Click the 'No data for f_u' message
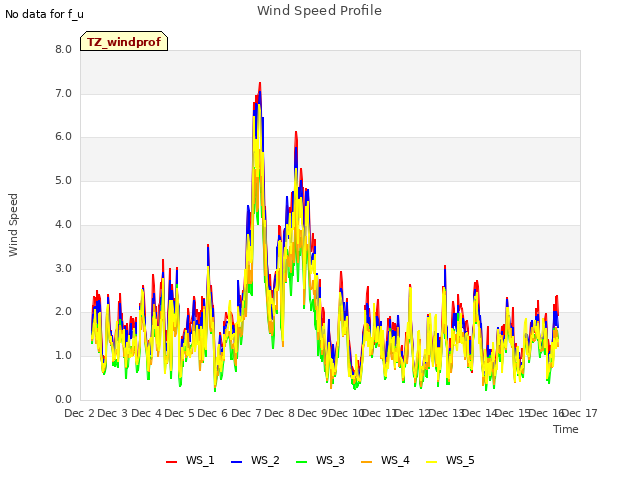Screen dimensions: 640x480 point(44,14)
